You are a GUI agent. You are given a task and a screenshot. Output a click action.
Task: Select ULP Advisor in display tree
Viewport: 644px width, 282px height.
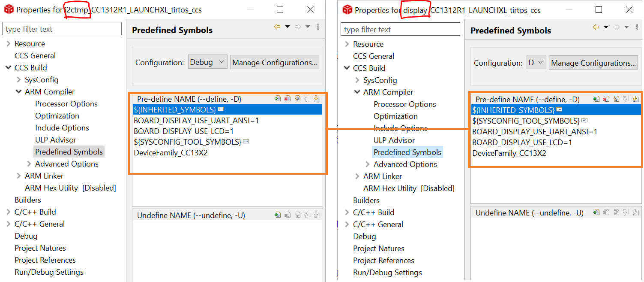394,140
